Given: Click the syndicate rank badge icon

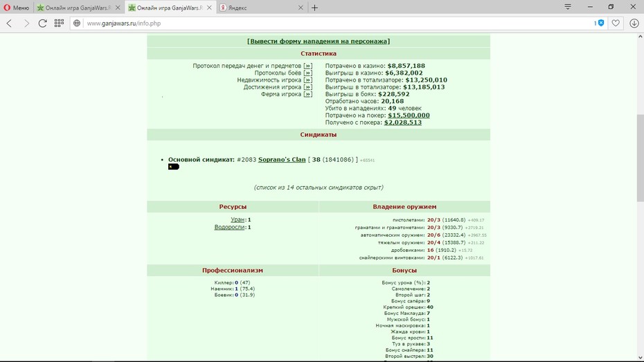Looking at the screenshot, I should pyautogui.click(x=174, y=167).
